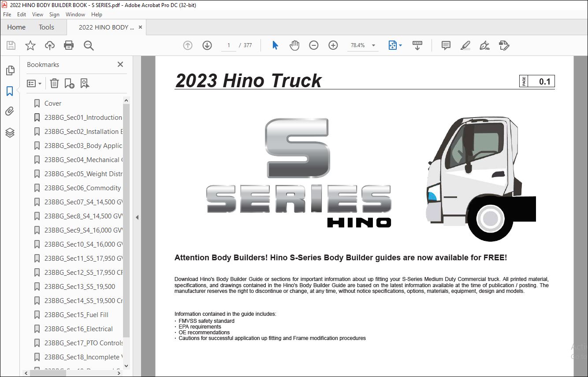Delete the selected bookmark with trash icon

tap(54, 83)
